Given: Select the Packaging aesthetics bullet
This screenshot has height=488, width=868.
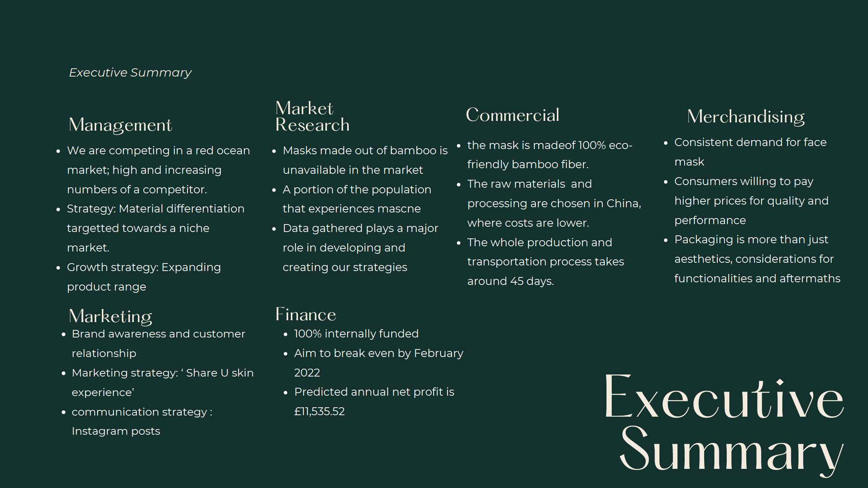Looking at the screenshot, I should click(757, 259).
